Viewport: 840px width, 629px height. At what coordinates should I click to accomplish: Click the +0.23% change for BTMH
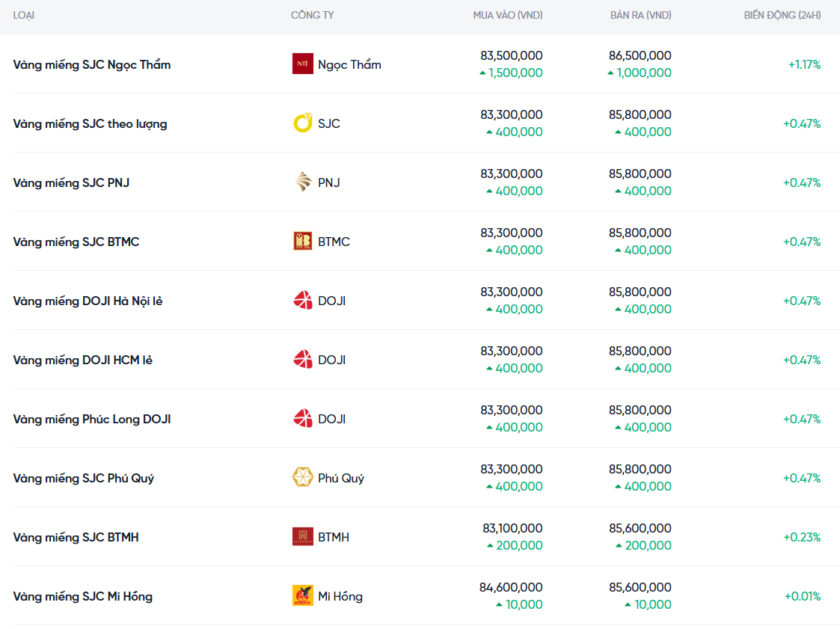tap(802, 538)
